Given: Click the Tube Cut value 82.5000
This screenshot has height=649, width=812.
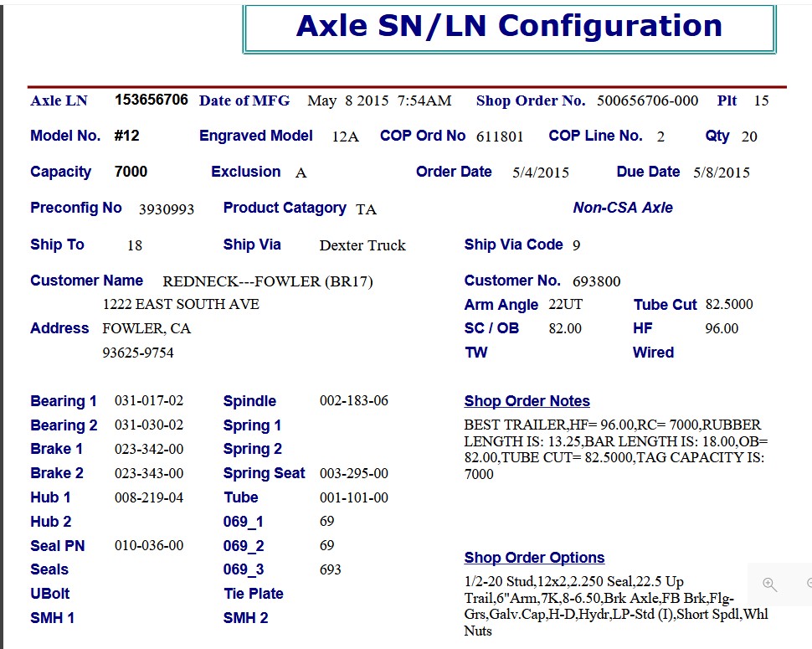Looking at the screenshot, I should click(x=729, y=305).
